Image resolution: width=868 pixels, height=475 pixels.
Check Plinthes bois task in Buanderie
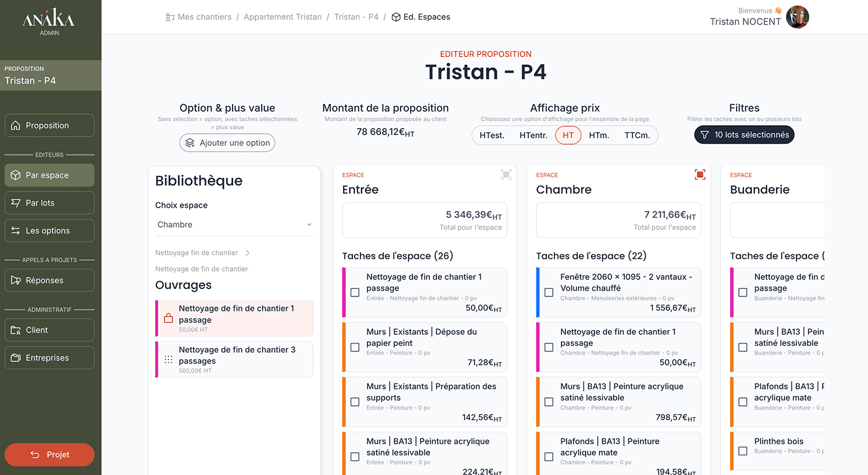(742, 451)
